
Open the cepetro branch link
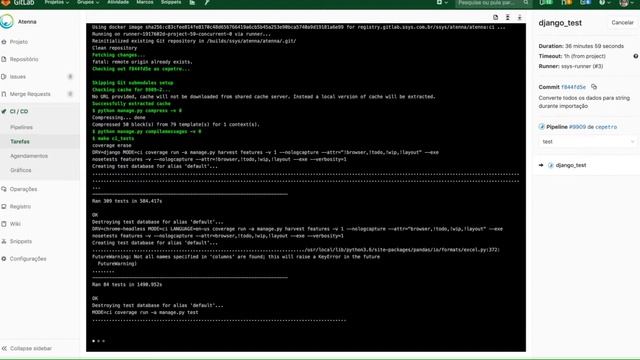click(606, 127)
